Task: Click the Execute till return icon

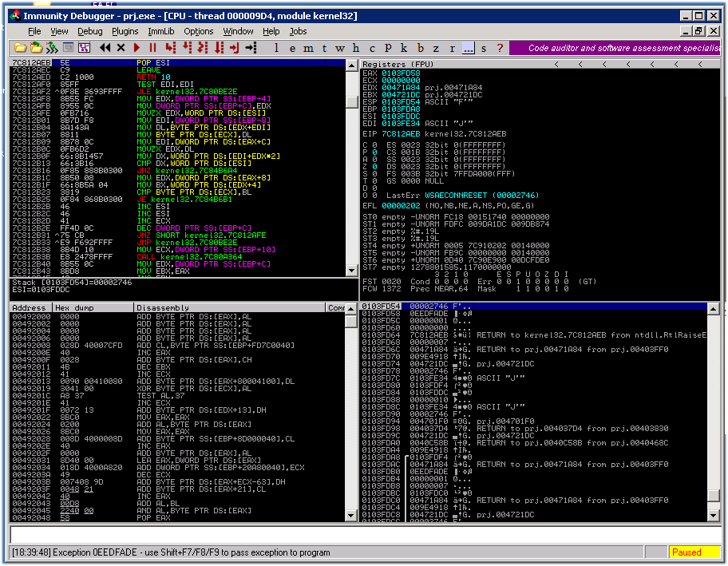Action: (x=235, y=48)
